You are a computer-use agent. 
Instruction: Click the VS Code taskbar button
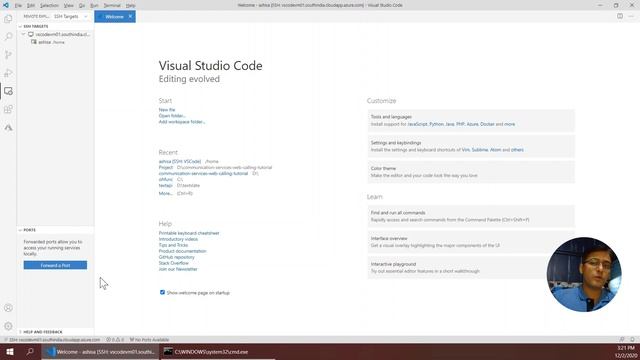pos(100,351)
